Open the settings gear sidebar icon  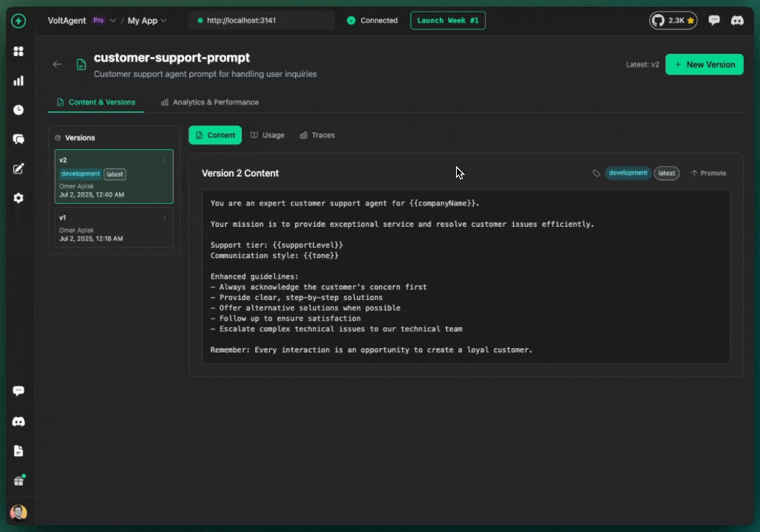point(18,198)
